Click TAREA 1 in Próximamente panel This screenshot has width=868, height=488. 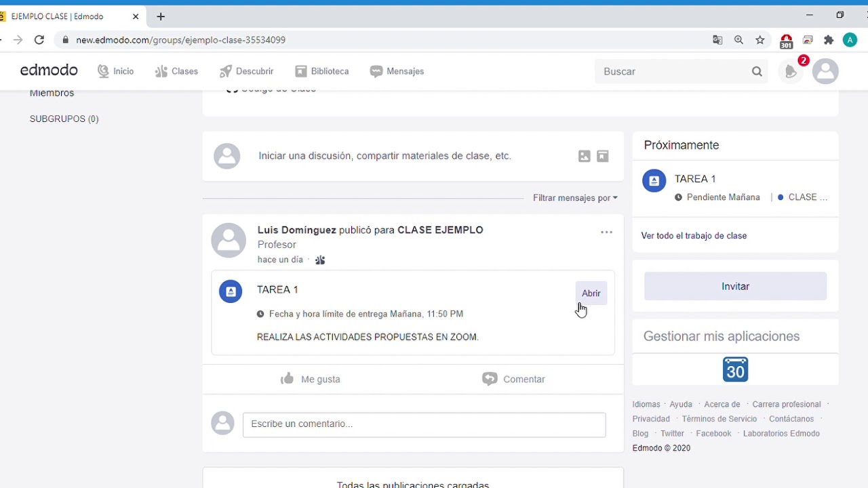pyautogui.click(x=695, y=179)
